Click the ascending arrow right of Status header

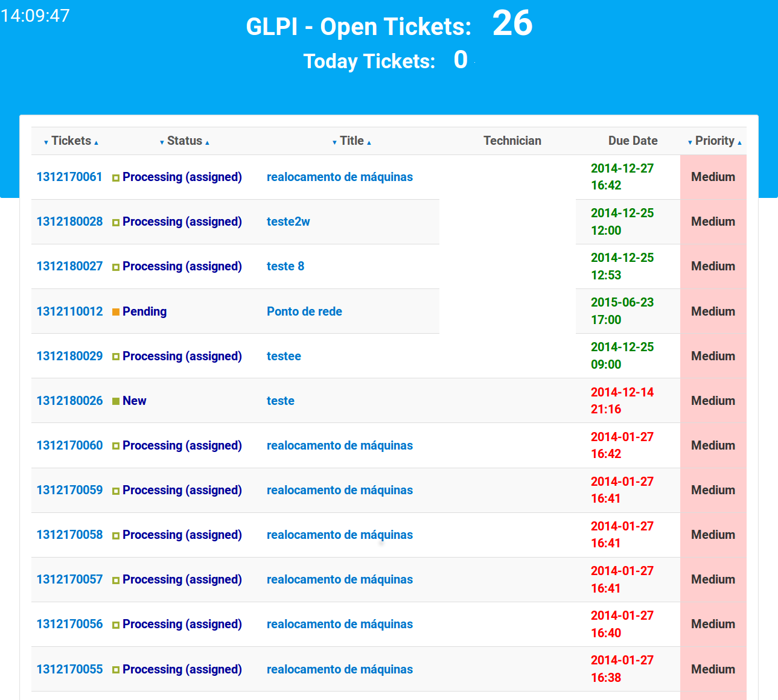tap(207, 142)
